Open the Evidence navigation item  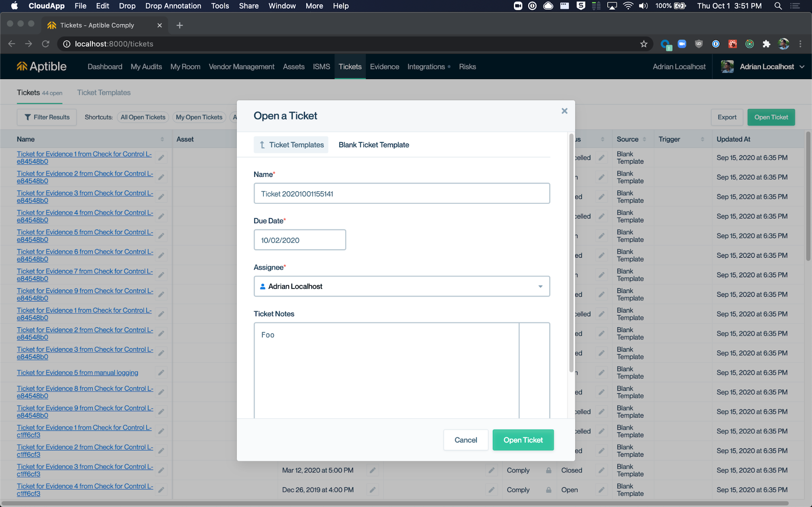(x=384, y=67)
